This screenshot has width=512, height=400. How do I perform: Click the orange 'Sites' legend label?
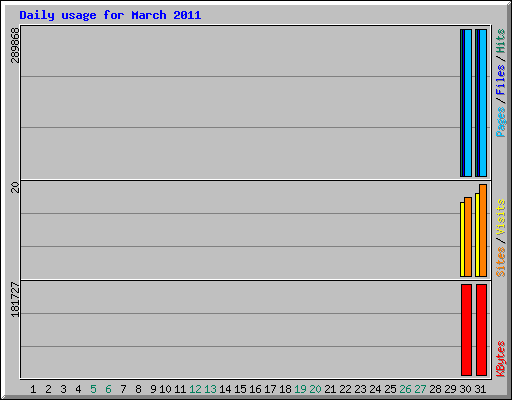pos(500,262)
